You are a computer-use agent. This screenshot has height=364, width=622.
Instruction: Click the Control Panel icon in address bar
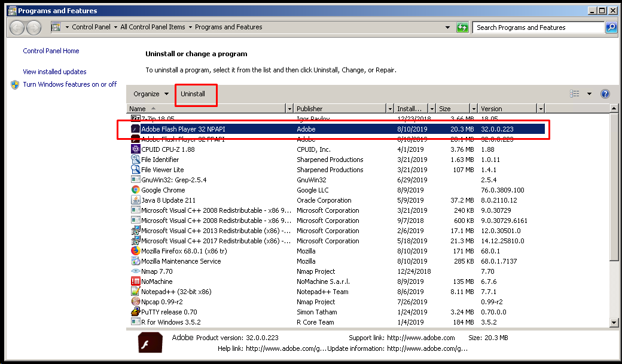click(x=56, y=27)
